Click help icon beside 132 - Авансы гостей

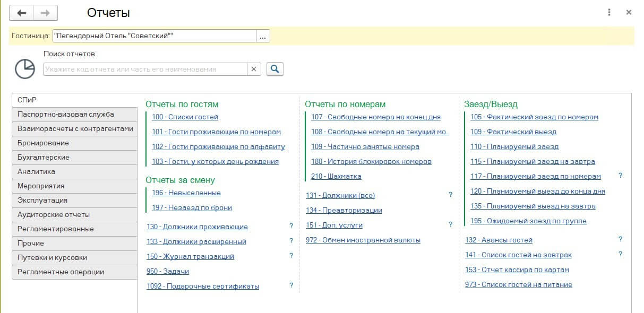pyautogui.click(x=620, y=240)
